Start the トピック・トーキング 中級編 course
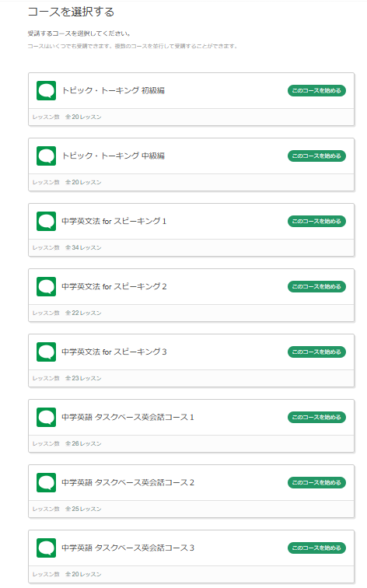This screenshot has height=588, width=367. (x=316, y=156)
